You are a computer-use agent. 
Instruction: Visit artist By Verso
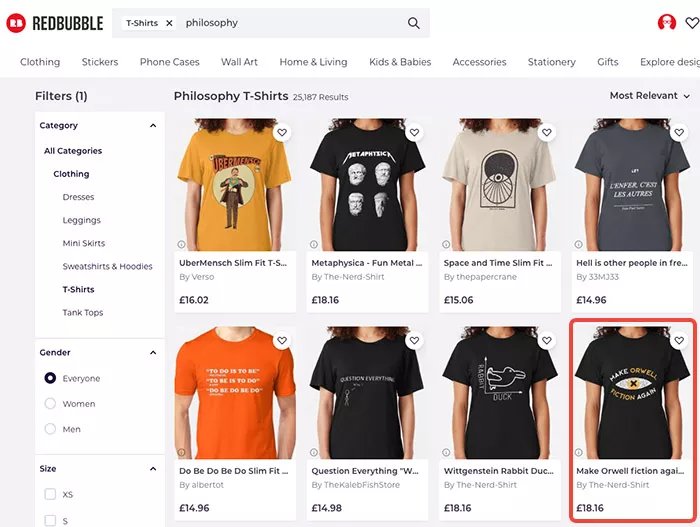(x=196, y=277)
